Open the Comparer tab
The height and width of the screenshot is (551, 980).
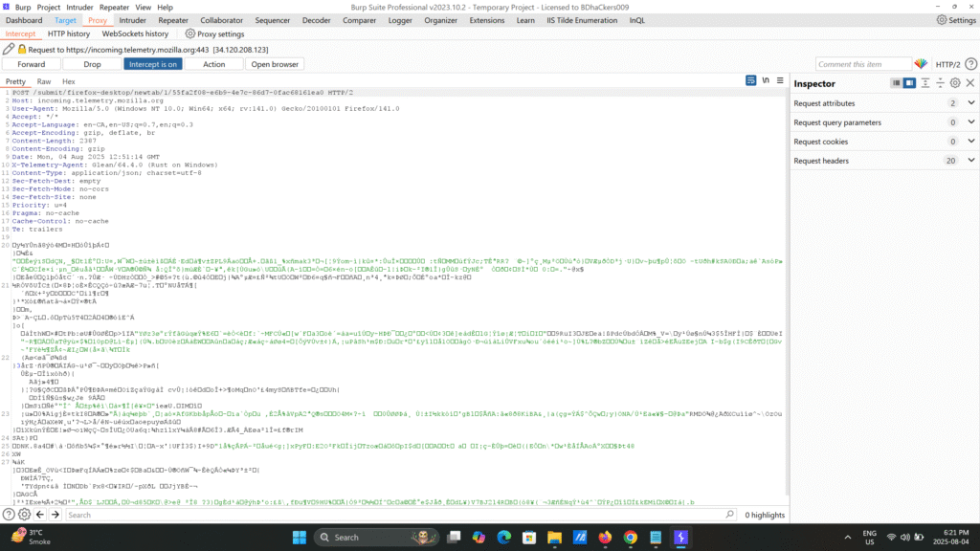pyautogui.click(x=360, y=20)
